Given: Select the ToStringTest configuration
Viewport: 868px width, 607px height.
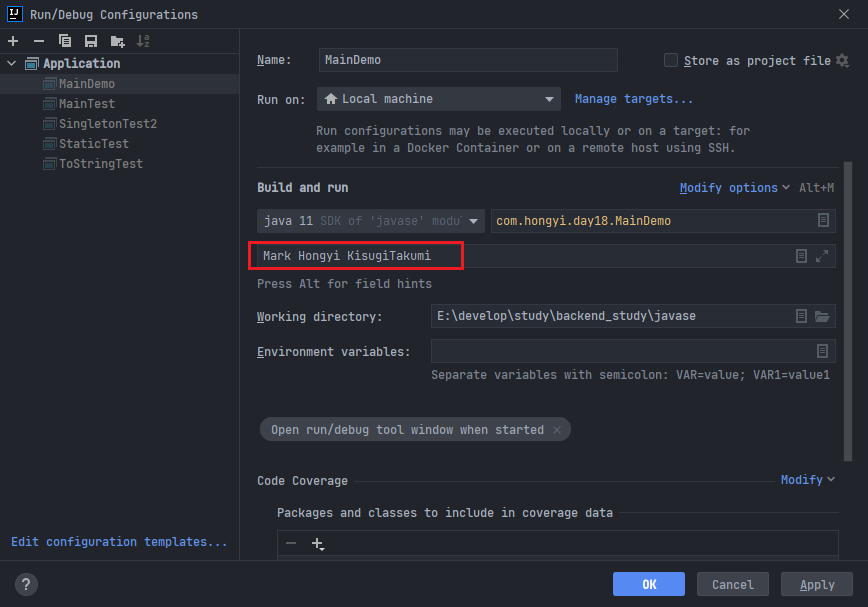Looking at the screenshot, I should (x=100, y=164).
